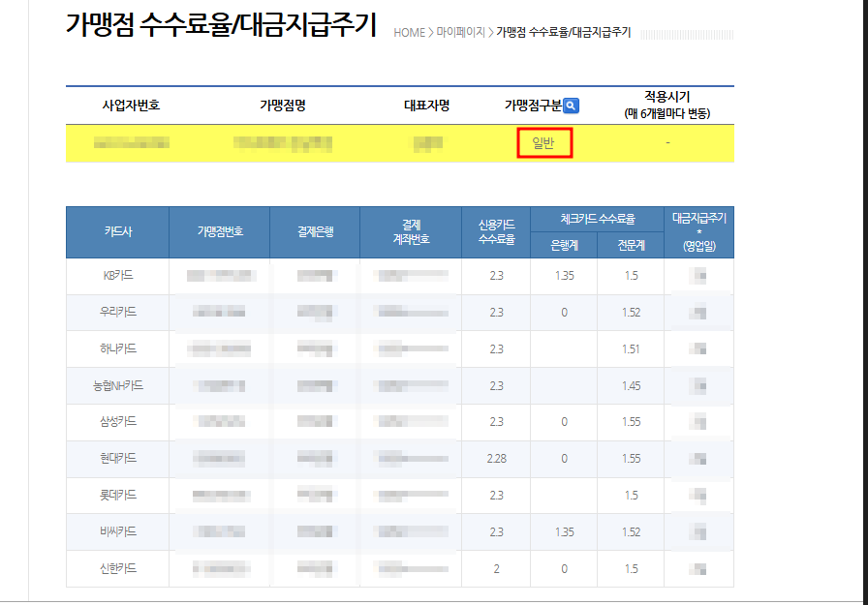Click the magnifier icon beside 가맹점구분
The image size is (868, 605).
click(x=571, y=106)
